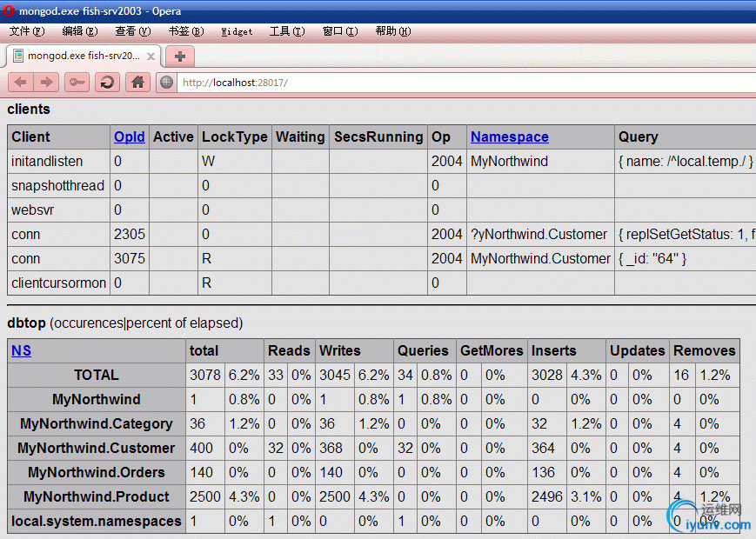
Task: Open the password wand key button
Action: point(77,83)
